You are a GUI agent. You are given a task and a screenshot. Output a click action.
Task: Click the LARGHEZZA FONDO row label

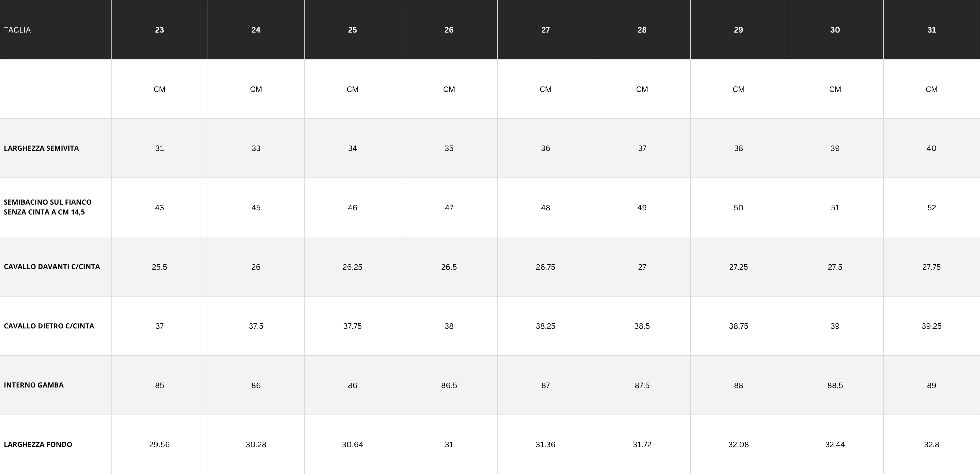pos(38,444)
